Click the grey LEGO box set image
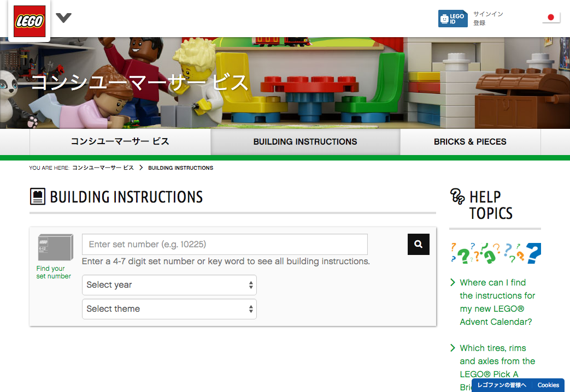 (x=56, y=247)
